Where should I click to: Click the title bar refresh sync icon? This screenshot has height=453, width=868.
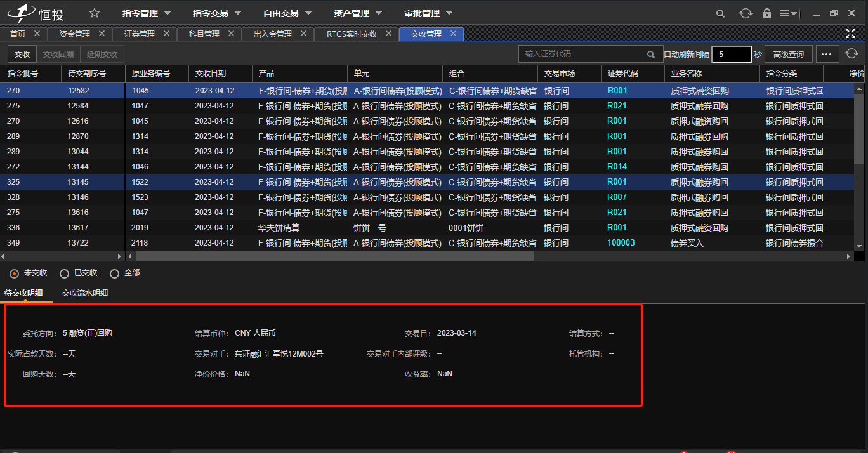[746, 13]
